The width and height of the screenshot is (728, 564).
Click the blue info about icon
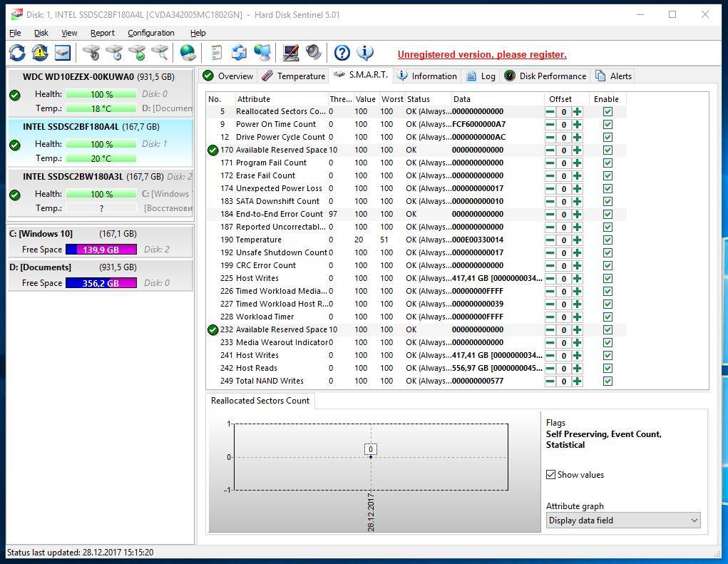365,53
